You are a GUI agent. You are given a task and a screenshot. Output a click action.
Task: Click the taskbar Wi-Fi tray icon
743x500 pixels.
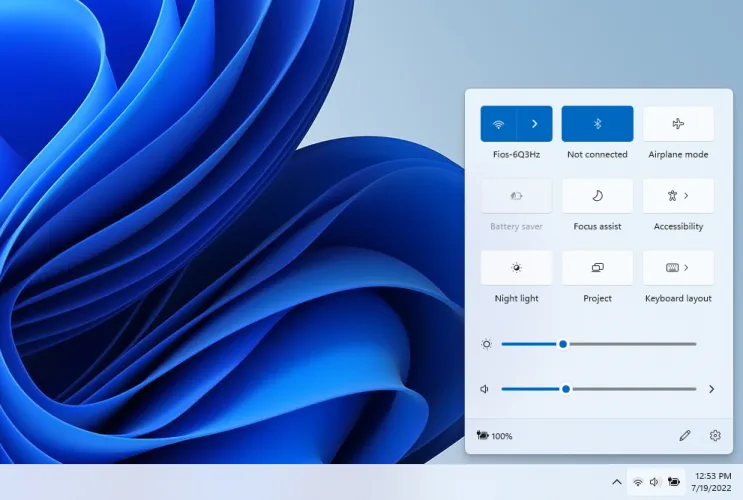tap(638, 482)
